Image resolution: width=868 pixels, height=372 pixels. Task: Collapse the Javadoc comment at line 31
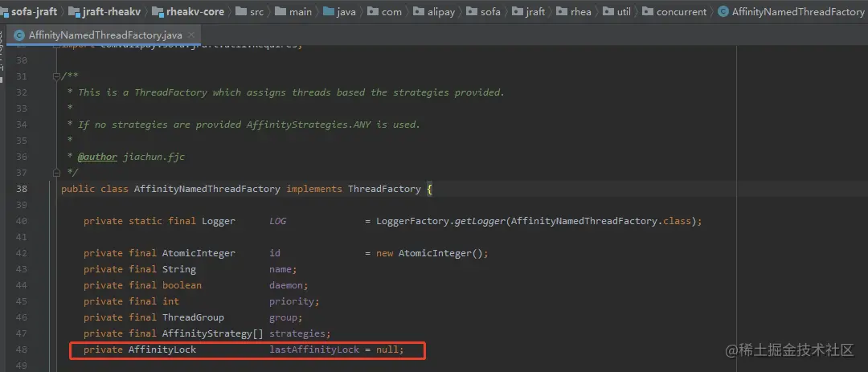tap(56, 76)
